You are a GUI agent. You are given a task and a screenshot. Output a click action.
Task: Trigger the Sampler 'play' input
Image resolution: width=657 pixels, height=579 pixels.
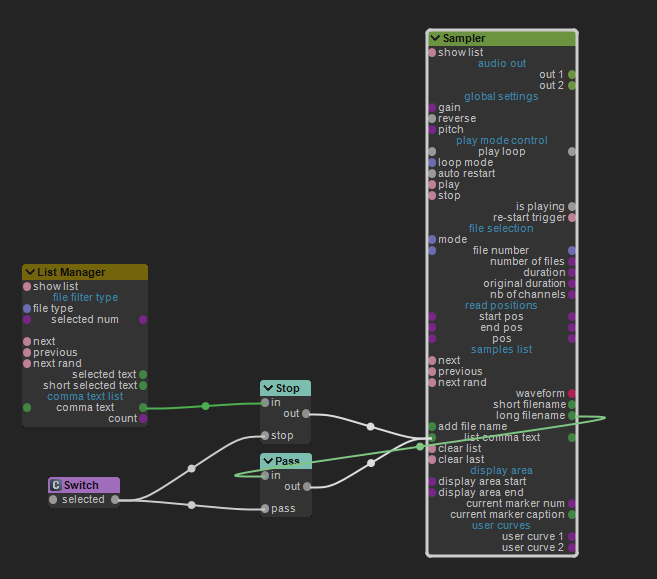pos(432,185)
